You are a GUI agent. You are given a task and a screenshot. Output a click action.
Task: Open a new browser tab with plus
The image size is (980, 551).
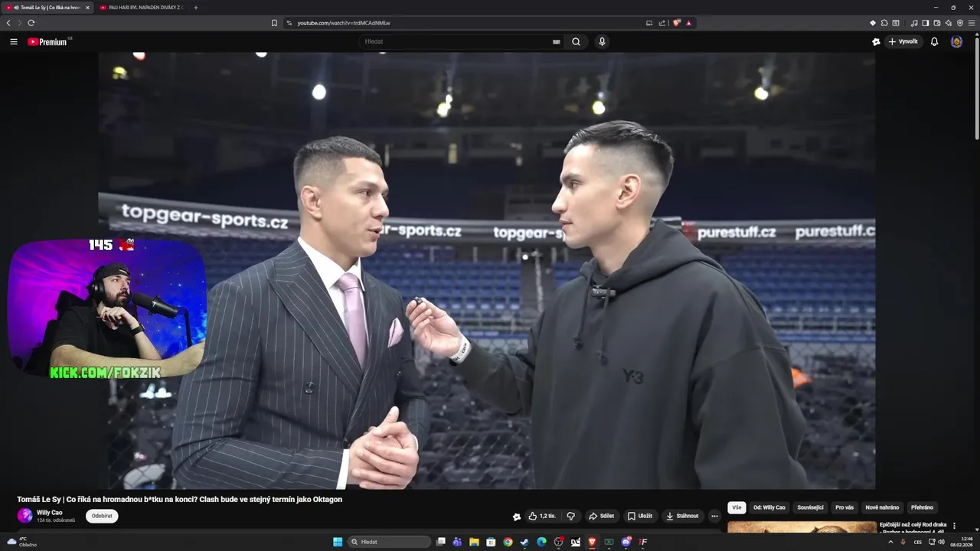[196, 7]
